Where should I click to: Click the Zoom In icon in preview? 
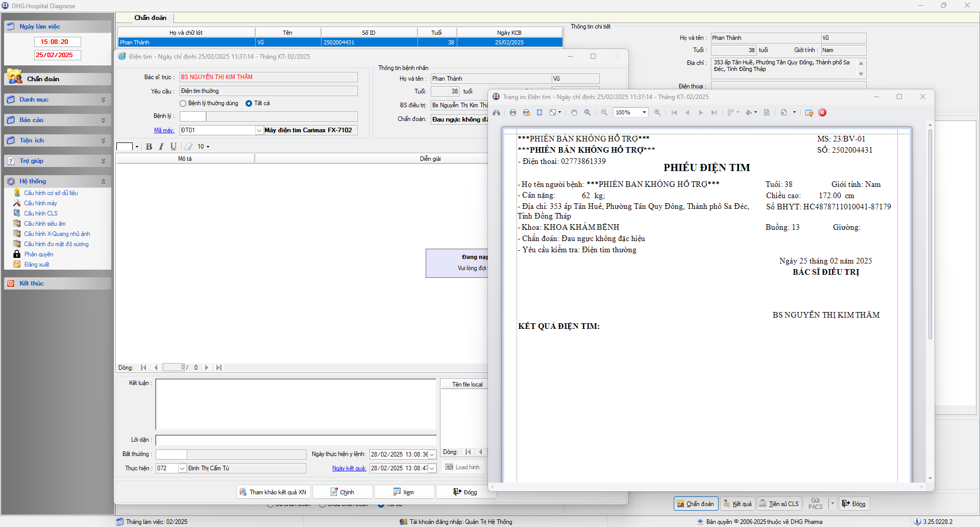pos(657,112)
